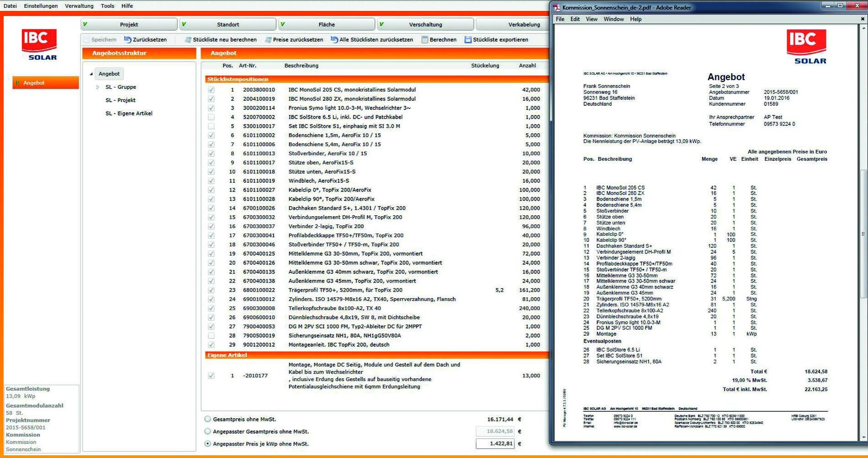868x458 pixels.
Task: Click the Adobe Reader PDF title icon
Action: click(x=556, y=7)
